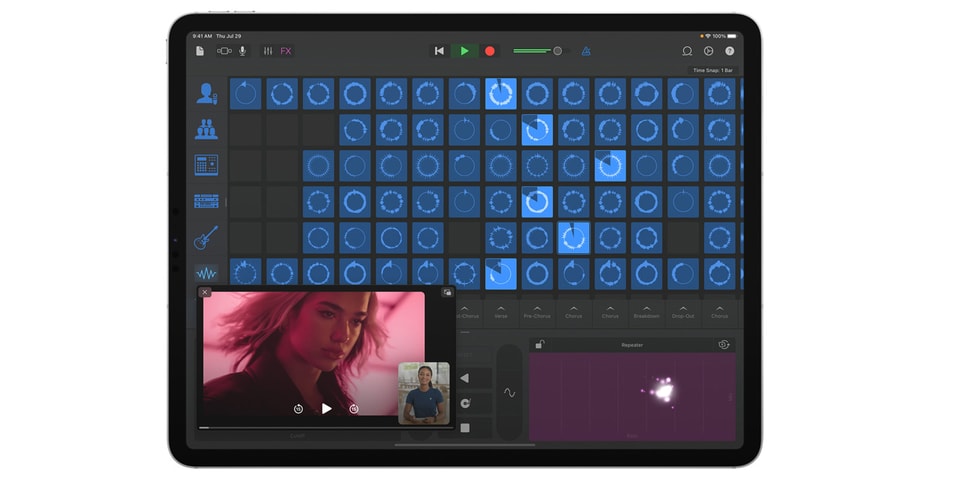This screenshot has width=960, height=480.
Task: Expand the Pre-Chorus column trigger
Action: (537, 311)
